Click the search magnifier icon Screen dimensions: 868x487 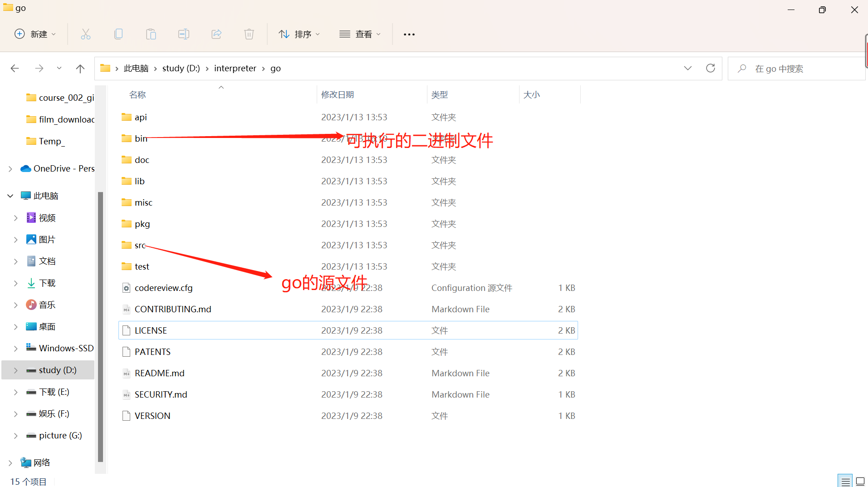742,69
